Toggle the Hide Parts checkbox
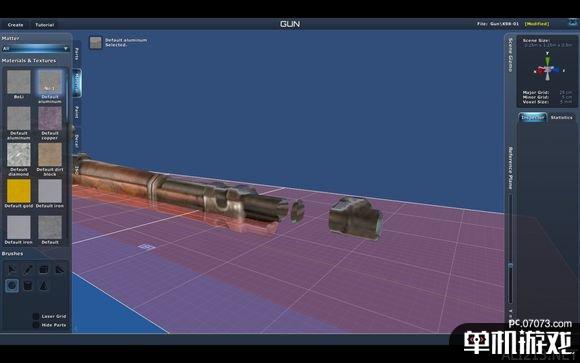 click(36, 325)
